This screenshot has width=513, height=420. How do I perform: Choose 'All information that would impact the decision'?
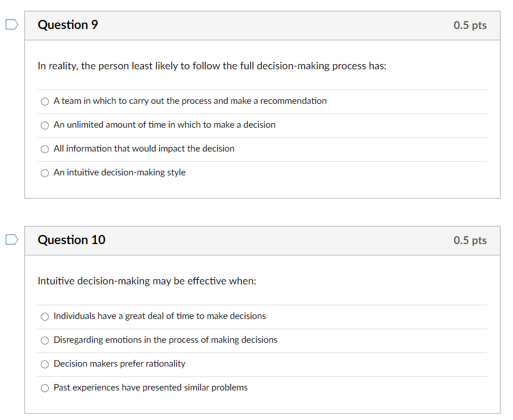tap(44, 149)
